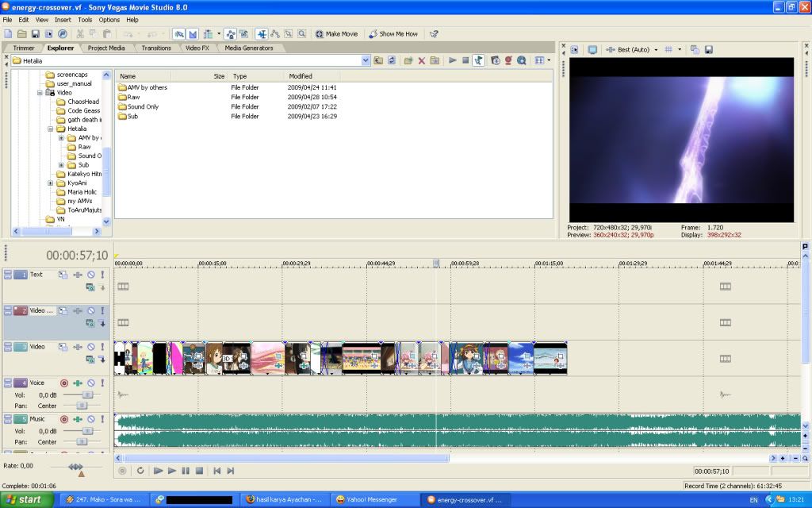Click the Track FX icon on Music track

(x=78, y=419)
